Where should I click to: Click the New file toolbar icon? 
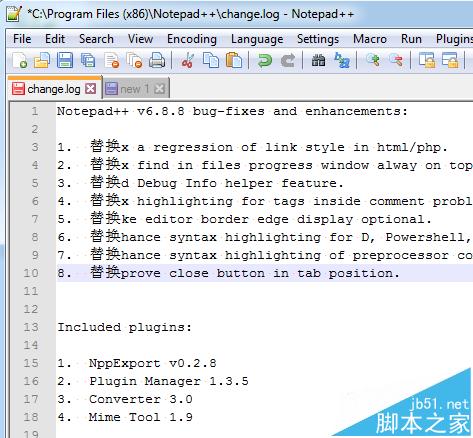(20, 61)
